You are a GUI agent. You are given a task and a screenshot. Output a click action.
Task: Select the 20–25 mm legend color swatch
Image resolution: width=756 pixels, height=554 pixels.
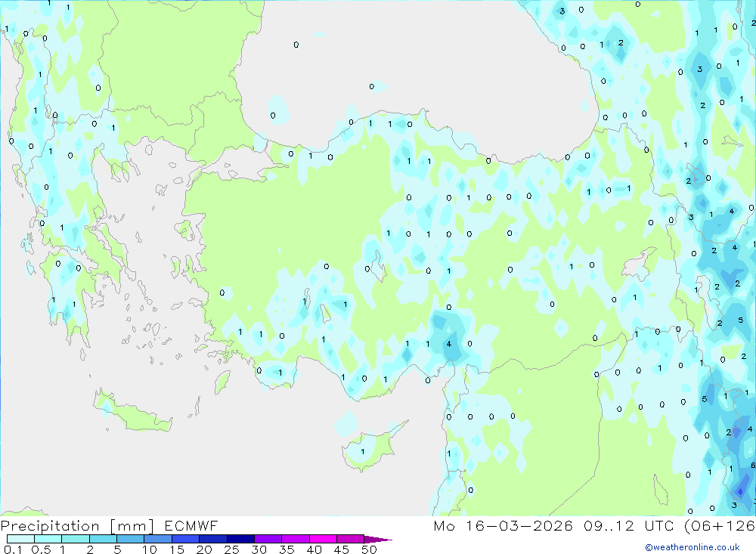(213, 539)
